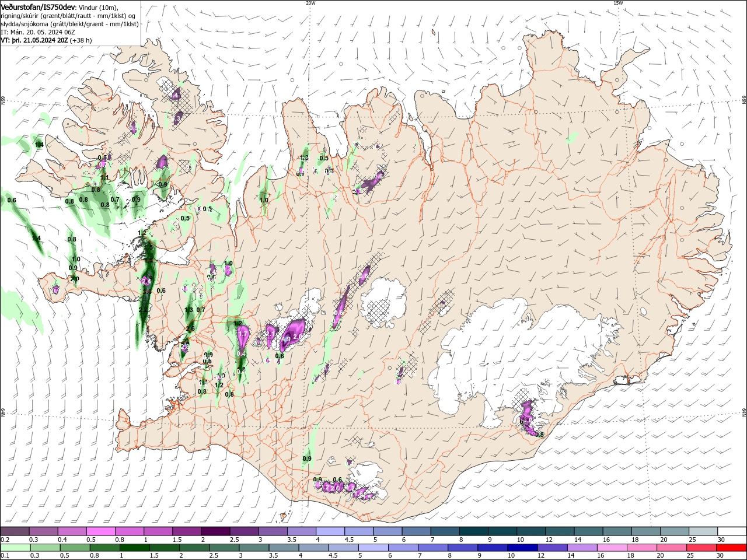This screenshot has height=560, width=747.
Task: Click the slydda/snjókoma description line
Action: (69, 24)
